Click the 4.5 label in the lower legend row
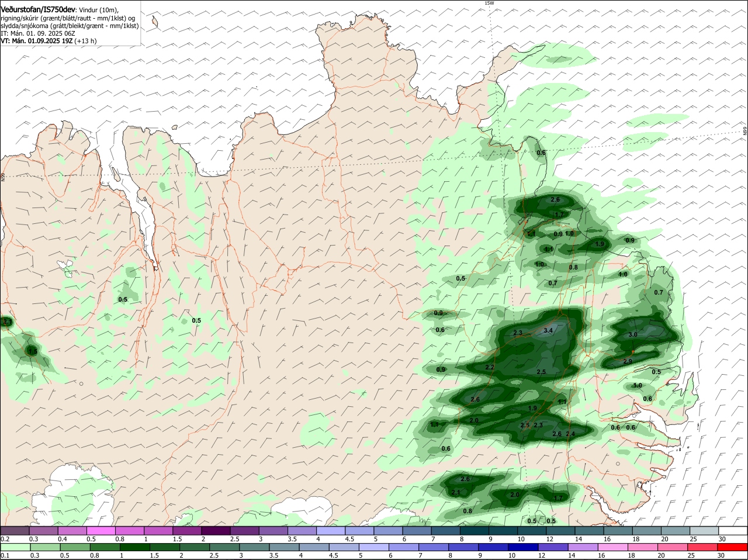Image resolution: width=748 pixels, height=560 pixels. click(x=334, y=555)
